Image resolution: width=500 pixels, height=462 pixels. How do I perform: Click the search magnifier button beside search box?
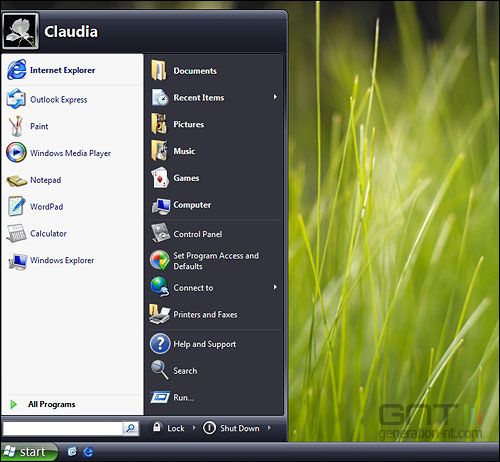coord(130,428)
